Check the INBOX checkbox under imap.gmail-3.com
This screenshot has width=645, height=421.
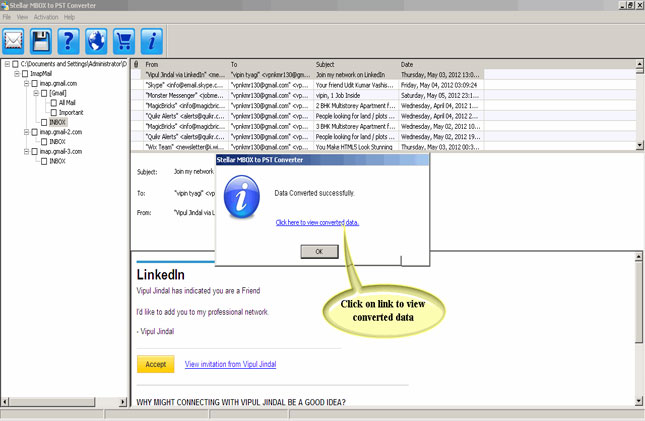point(44,161)
